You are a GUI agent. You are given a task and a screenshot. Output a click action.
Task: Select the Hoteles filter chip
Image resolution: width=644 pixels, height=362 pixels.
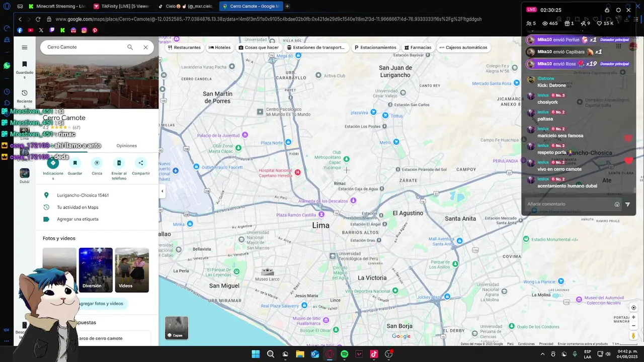[219, 47]
